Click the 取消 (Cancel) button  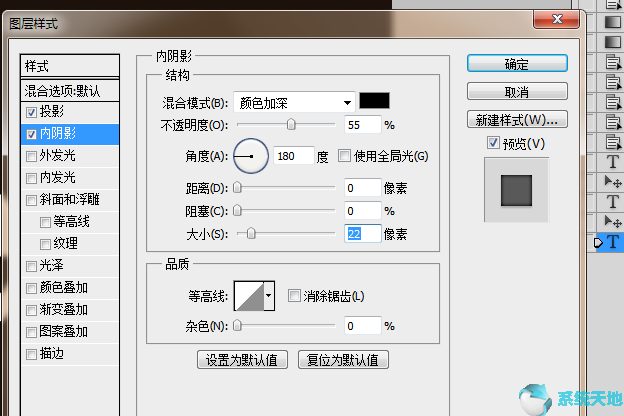pos(517,92)
